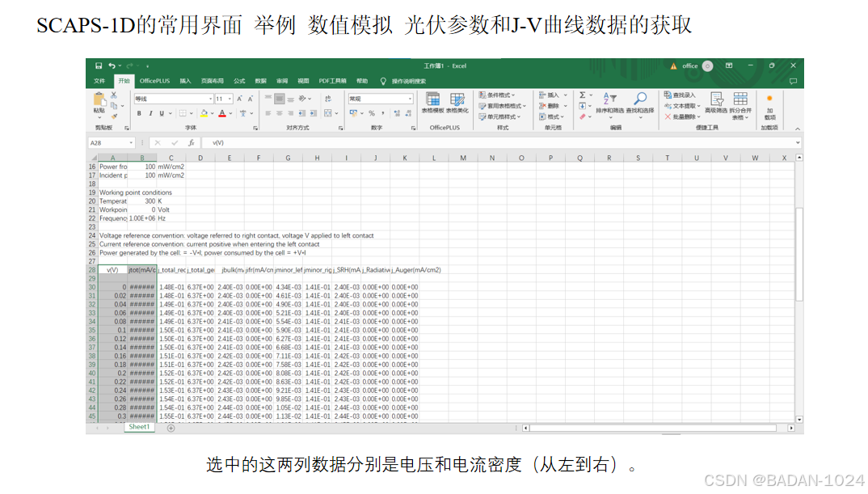Decrease the font size with the smaller A
This screenshot has width=868, height=494.
(251, 99)
